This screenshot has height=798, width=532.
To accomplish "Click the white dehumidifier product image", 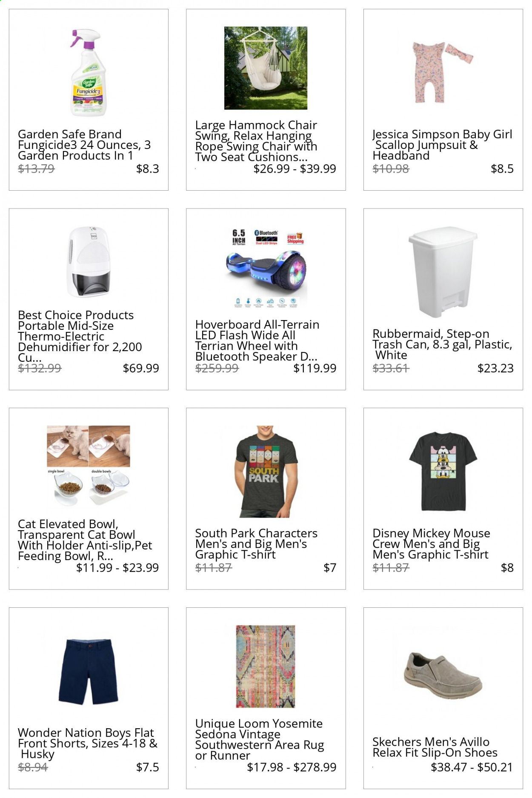I will click(88, 262).
